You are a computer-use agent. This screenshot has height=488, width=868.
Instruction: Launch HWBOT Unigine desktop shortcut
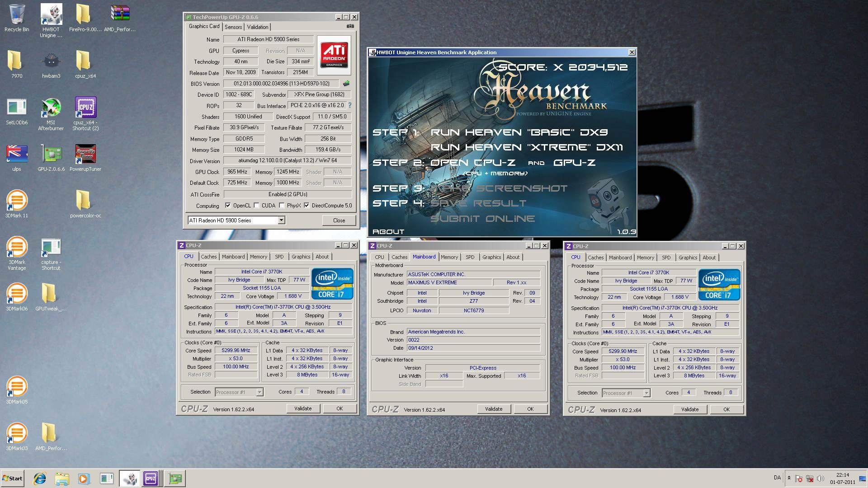[51, 20]
